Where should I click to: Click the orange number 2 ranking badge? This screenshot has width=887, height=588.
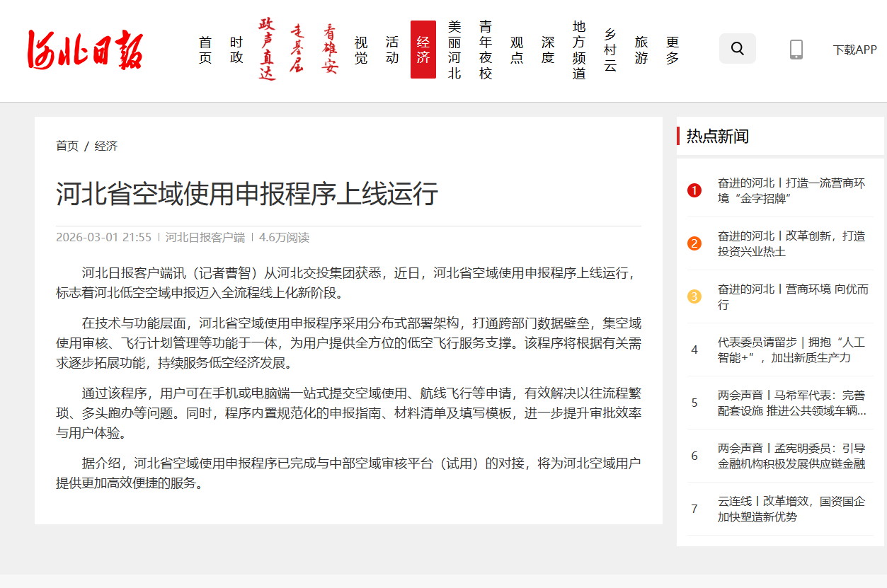tap(694, 243)
